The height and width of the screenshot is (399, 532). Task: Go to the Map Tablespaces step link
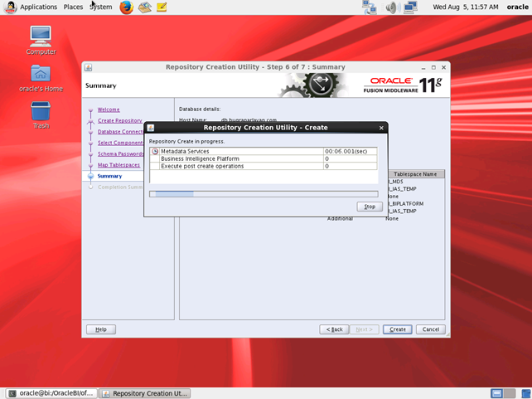118,165
